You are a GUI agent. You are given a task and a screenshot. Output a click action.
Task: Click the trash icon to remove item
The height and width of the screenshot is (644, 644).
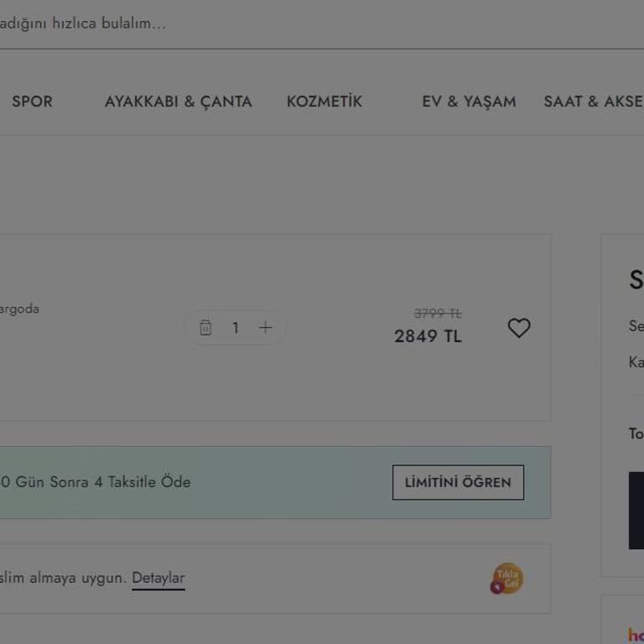pyautogui.click(x=205, y=328)
